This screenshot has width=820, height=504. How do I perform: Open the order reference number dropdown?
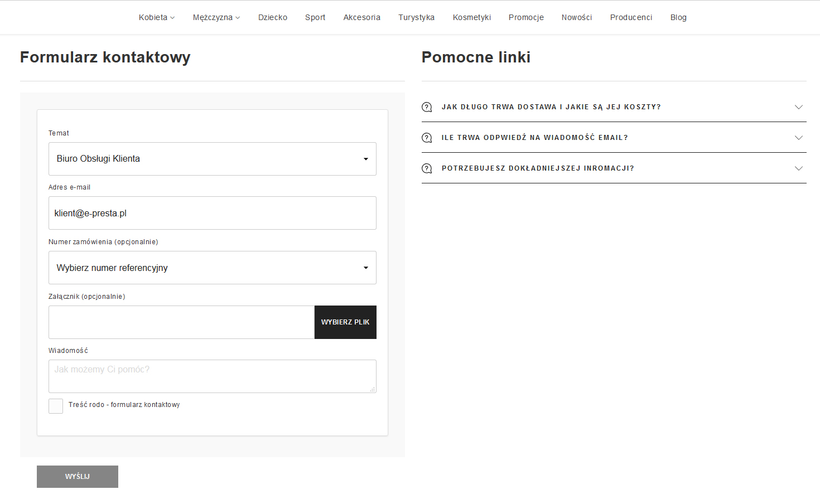point(212,268)
